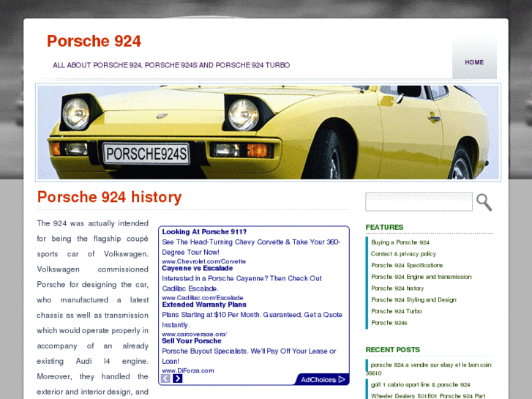Screen dimensions: 532x399
Task: Click the AdChoices label
Action: [318, 380]
